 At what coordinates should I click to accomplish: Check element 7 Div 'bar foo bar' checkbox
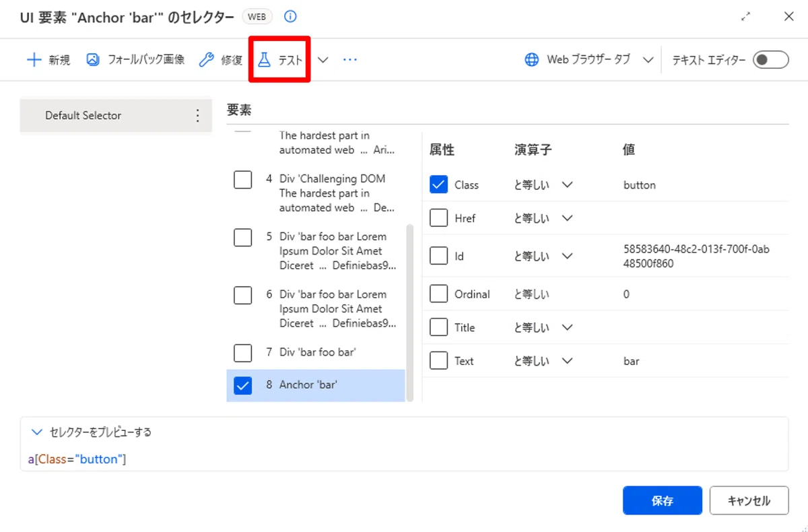click(243, 353)
